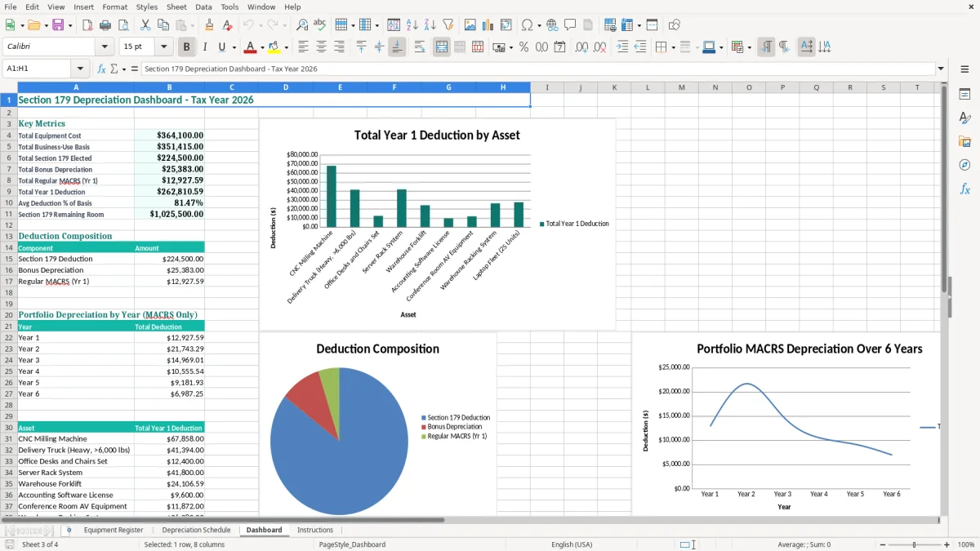Open background color dropdown arrow
Viewport: 980px width, 551px height.
(x=285, y=47)
